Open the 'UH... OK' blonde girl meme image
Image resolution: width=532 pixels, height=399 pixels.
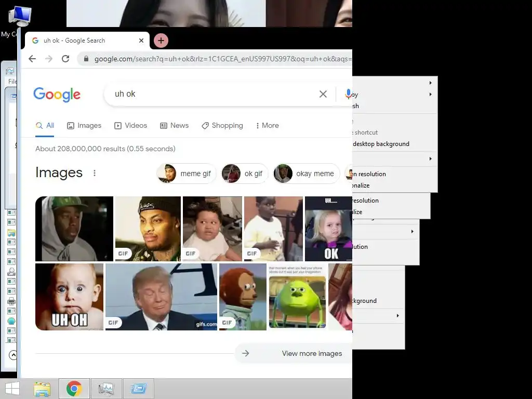point(328,229)
